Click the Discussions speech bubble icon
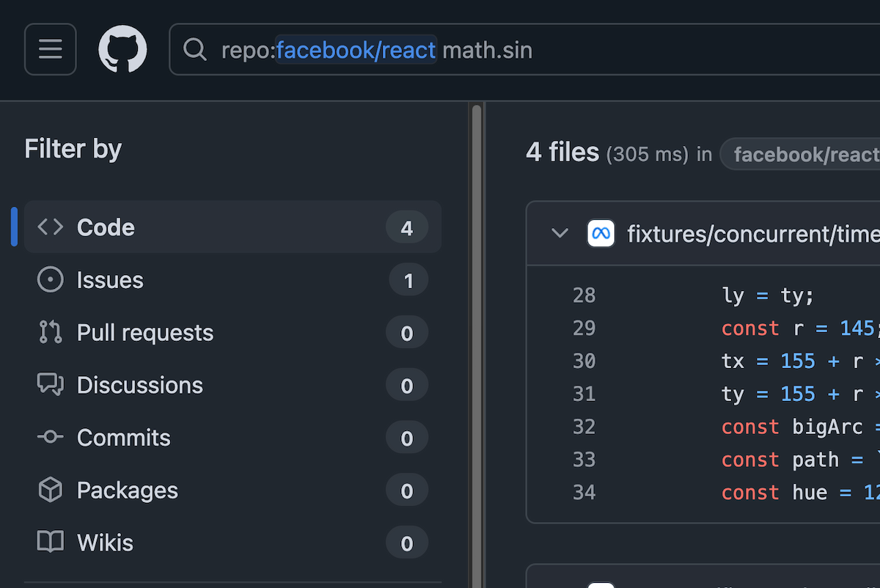 (x=50, y=385)
